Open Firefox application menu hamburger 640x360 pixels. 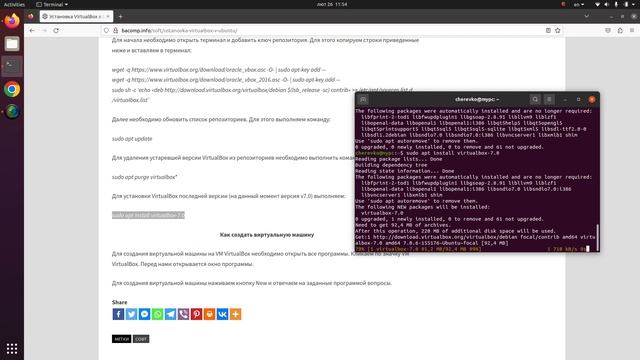tap(632, 30)
